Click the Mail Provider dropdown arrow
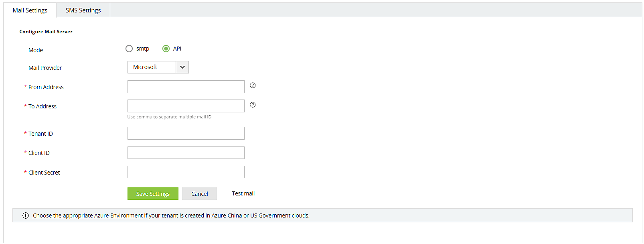Image resolution: width=644 pixels, height=244 pixels. [x=182, y=67]
